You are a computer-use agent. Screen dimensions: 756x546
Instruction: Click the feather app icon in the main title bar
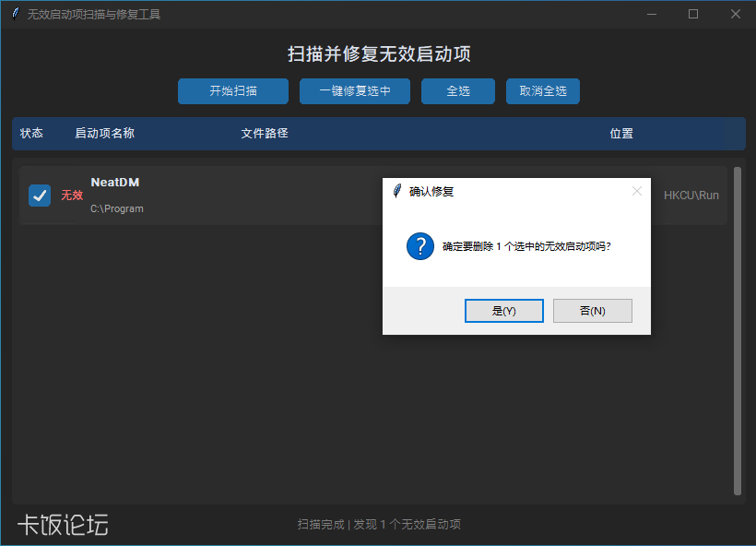(x=16, y=14)
